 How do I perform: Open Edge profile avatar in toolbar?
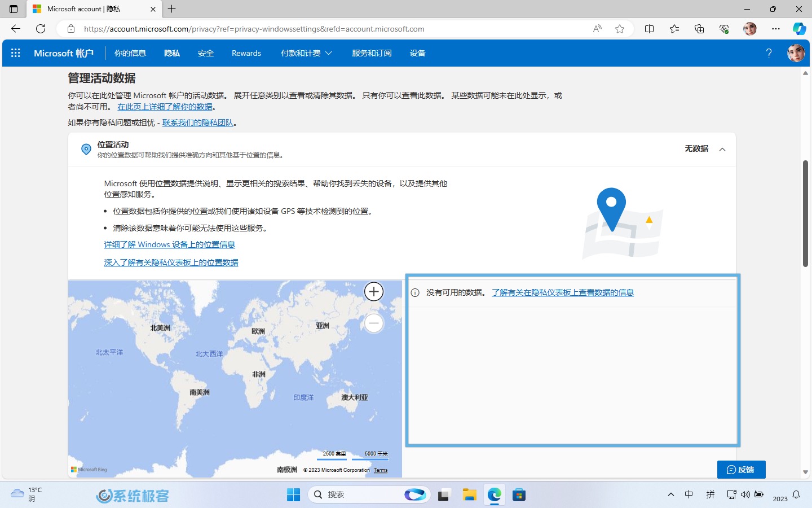pos(749,29)
